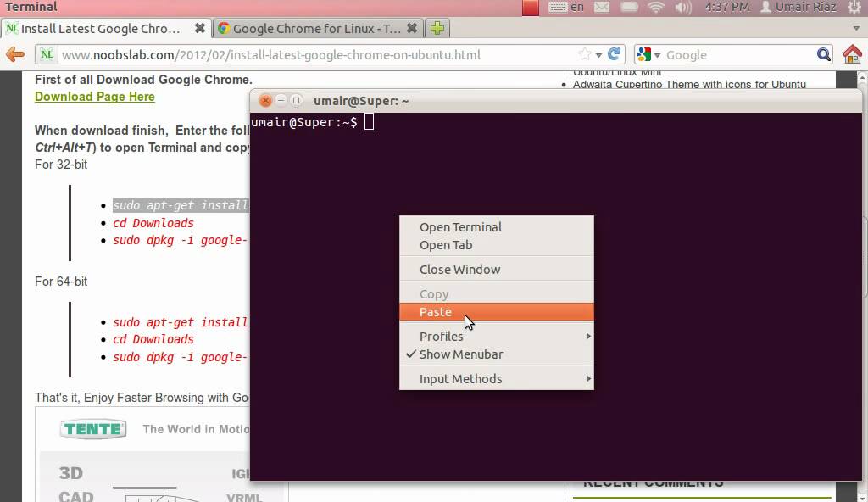Screen dimensions: 868x502
Task: Close the umair@Super terminal window
Action: pos(265,100)
